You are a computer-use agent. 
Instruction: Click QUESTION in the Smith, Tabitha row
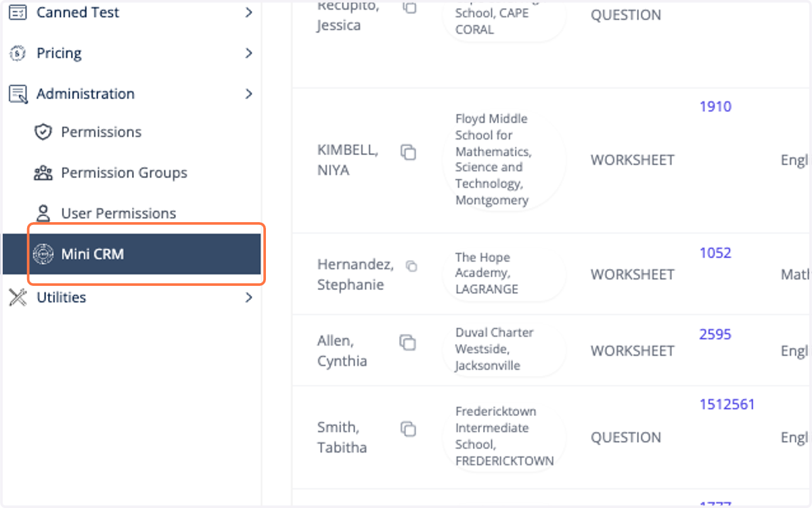coord(626,438)
